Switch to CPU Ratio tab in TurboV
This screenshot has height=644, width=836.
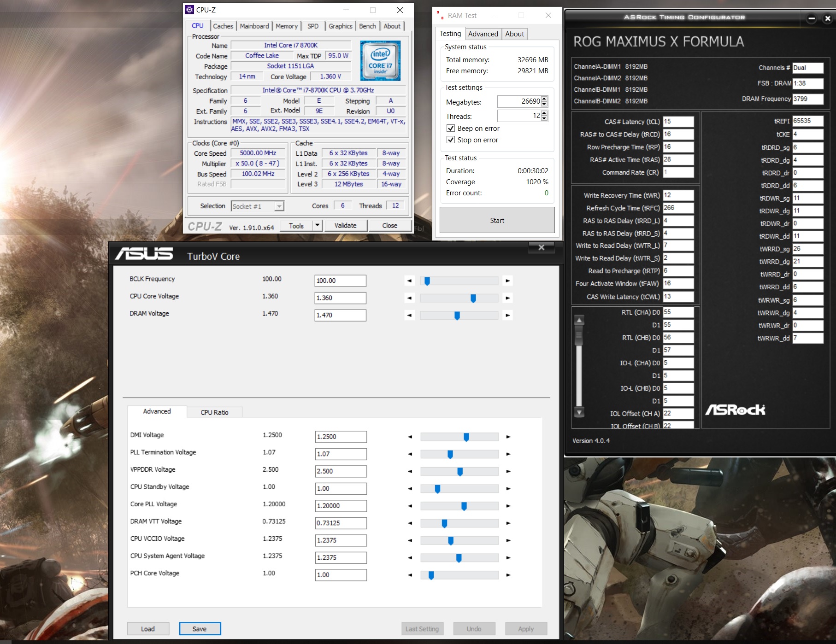[214, 412]
